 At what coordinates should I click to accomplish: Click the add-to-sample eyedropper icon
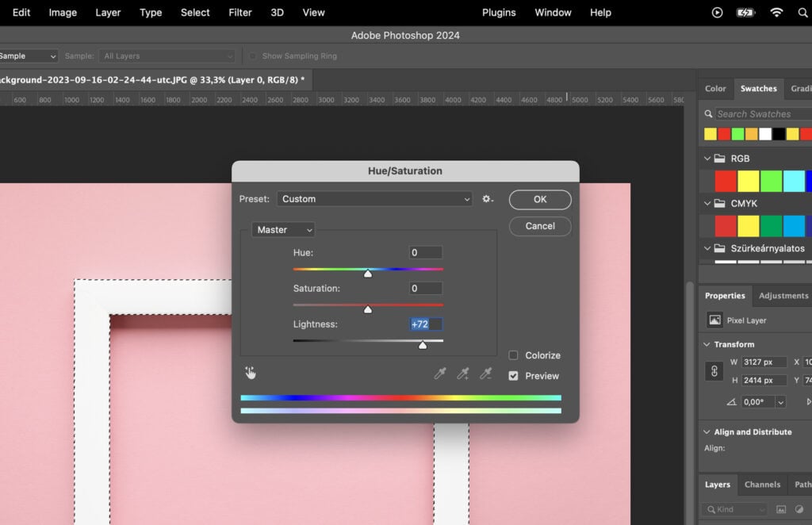pyautogui.click(x=462, y=374)
